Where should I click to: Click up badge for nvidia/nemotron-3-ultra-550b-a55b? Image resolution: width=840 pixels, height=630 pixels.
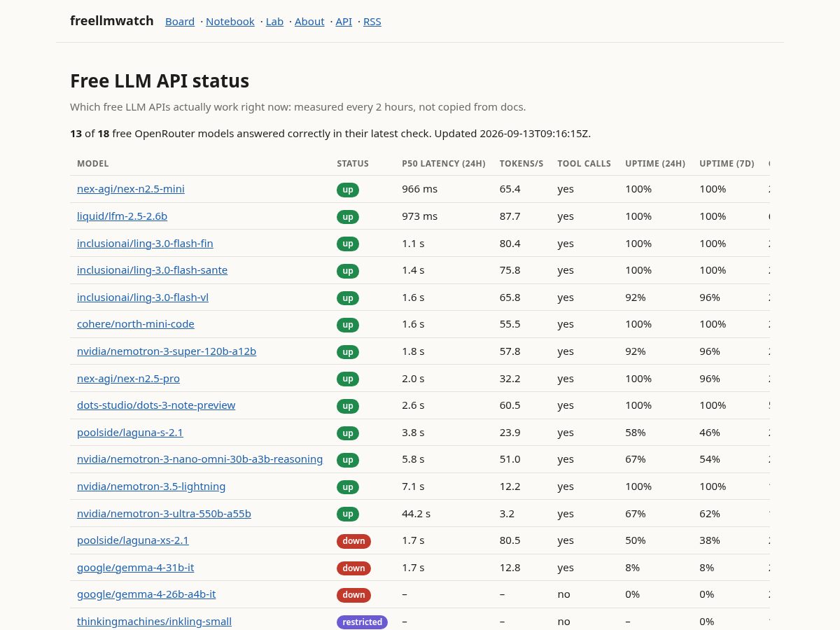coord(348,514)
